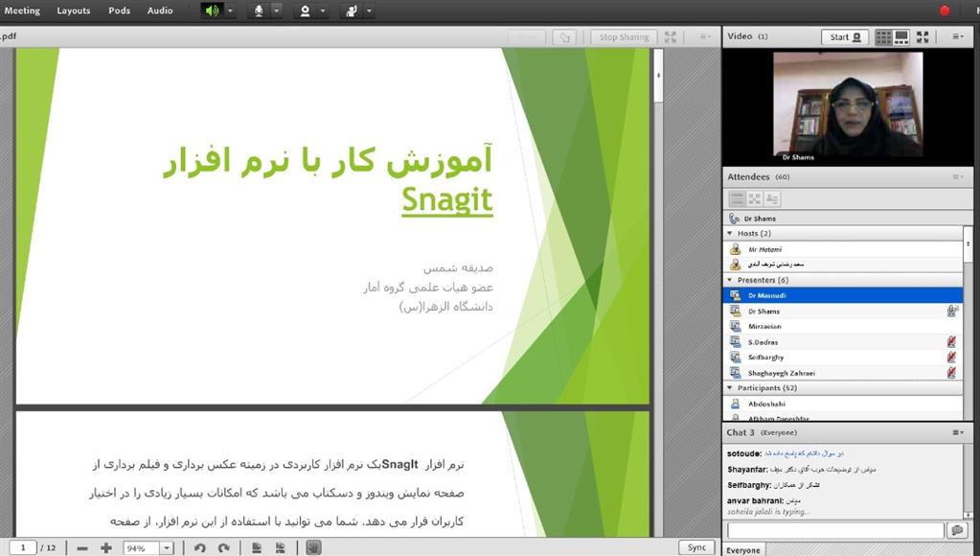Select presenter Dr Masoudi
Screen dimensions: 980x556
tap(843, 295)
